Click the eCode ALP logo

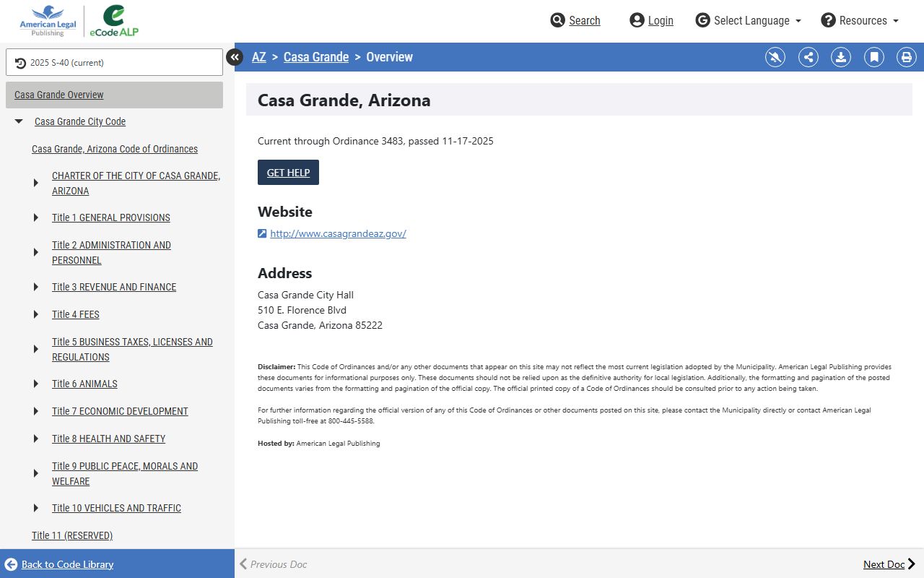pyautogui.click(x=114, y=21)
